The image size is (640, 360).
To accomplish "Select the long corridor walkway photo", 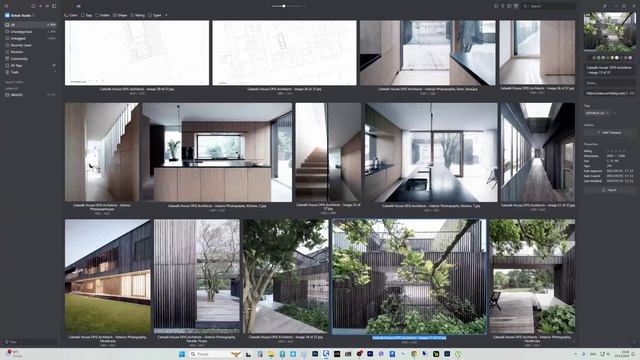I will click(538, 152).
